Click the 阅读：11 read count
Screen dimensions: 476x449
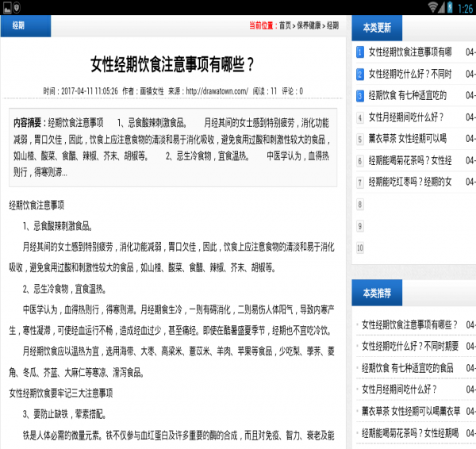tap(265, 91)
